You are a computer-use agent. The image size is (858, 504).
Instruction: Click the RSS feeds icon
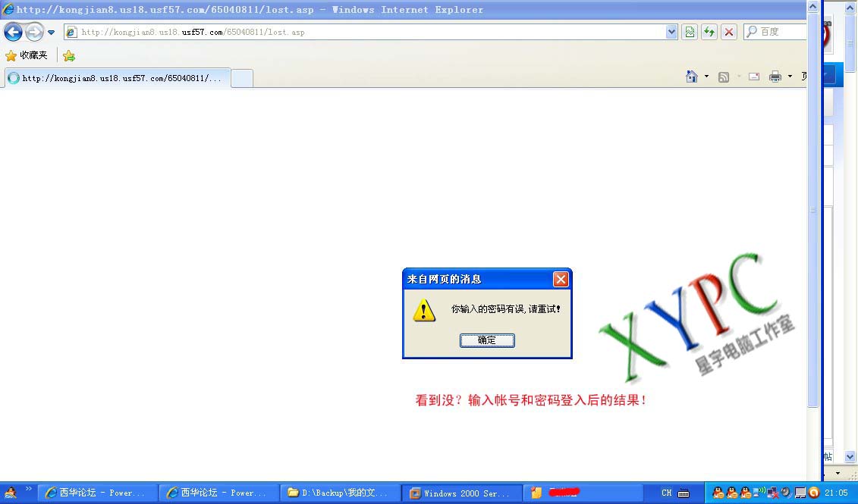pos(724,77)
